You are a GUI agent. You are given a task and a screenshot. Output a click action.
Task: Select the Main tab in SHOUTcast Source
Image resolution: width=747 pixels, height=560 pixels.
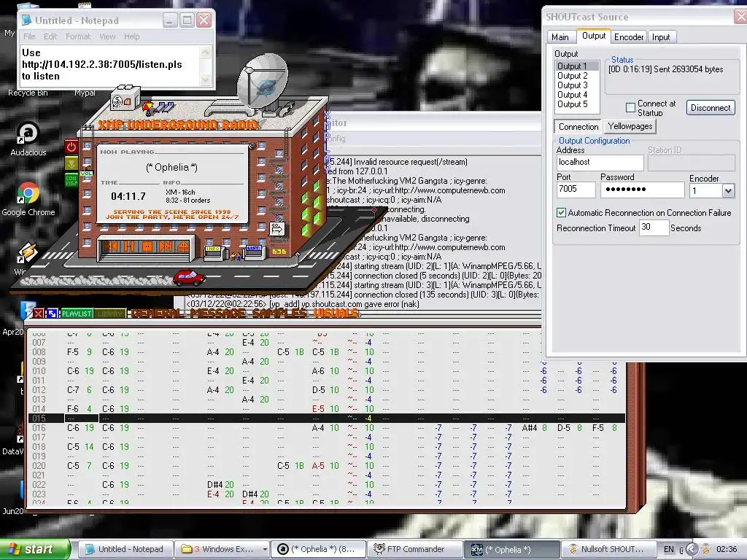[x=560, y=37]
